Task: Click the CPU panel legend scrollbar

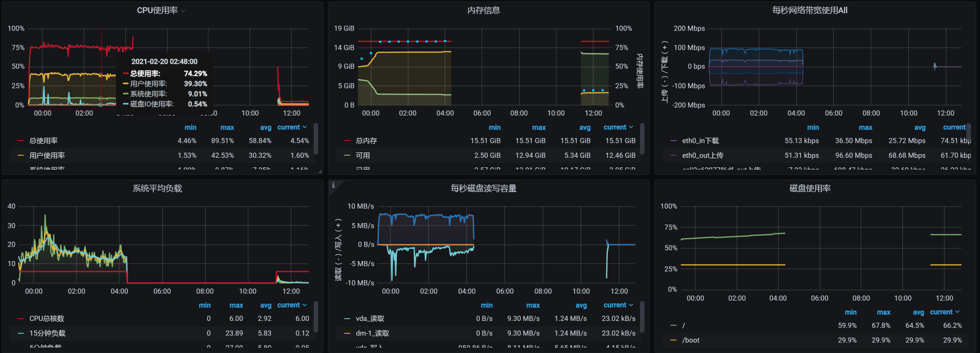Action: (315, 139)
